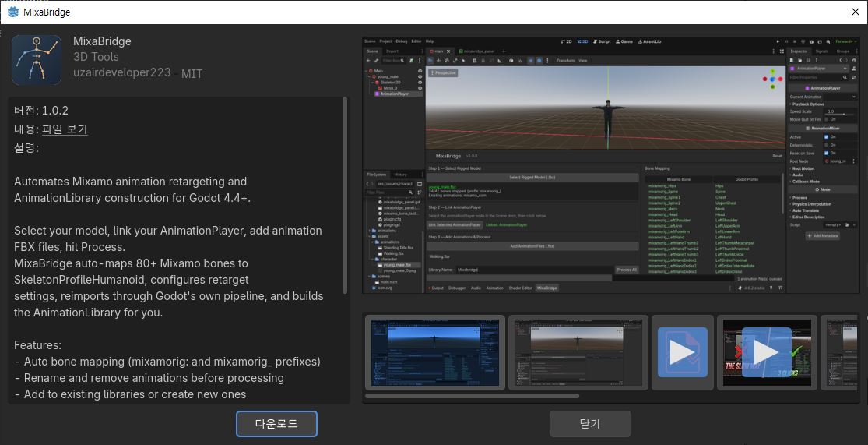Click the 닫기 close button
Screen dimensions: 868x445
(x=590, y=424)
